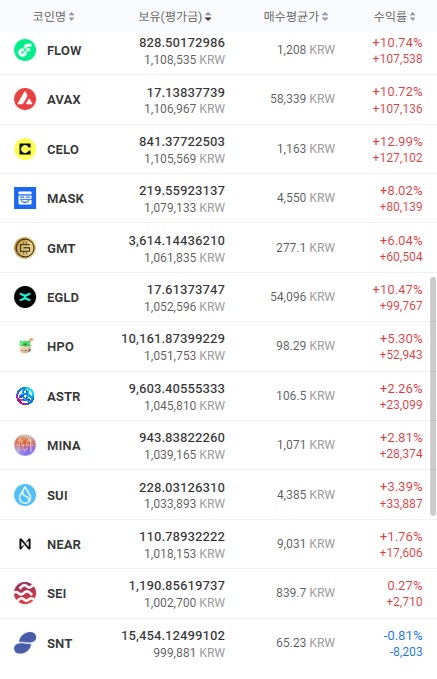Sort by 수익률 column arrow
This screenshot has width=437, height=679.
click(x=412, y=16)
